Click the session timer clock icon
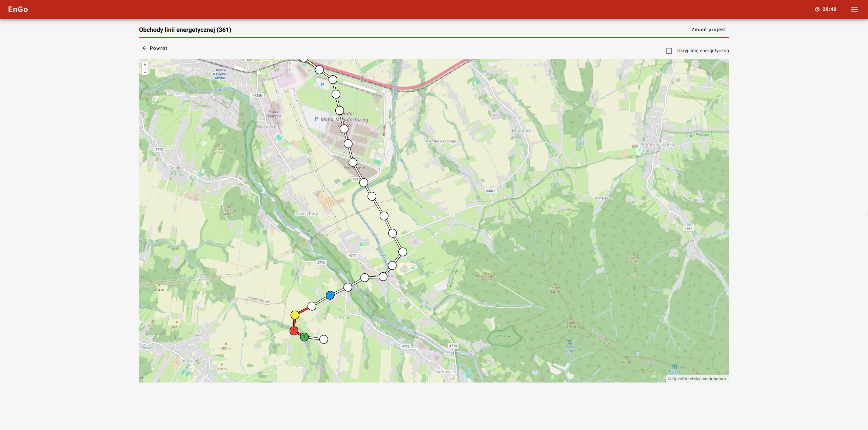 [x=817, y=9]
